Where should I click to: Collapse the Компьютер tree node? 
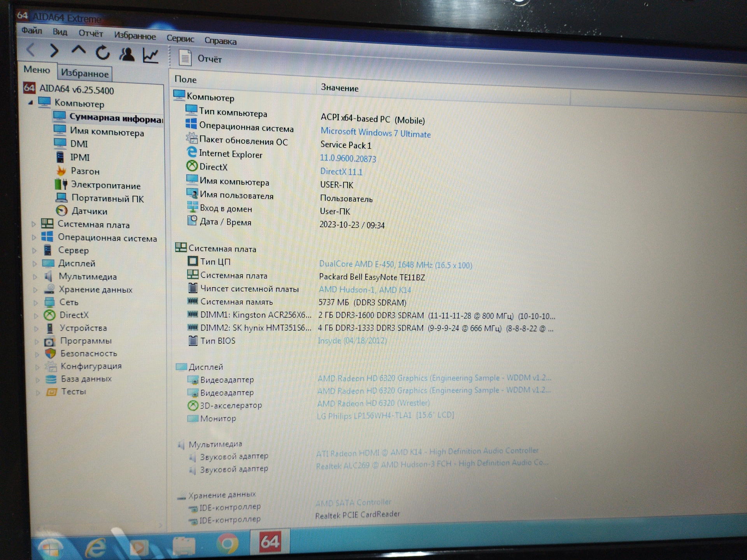[x=31, y=103]
